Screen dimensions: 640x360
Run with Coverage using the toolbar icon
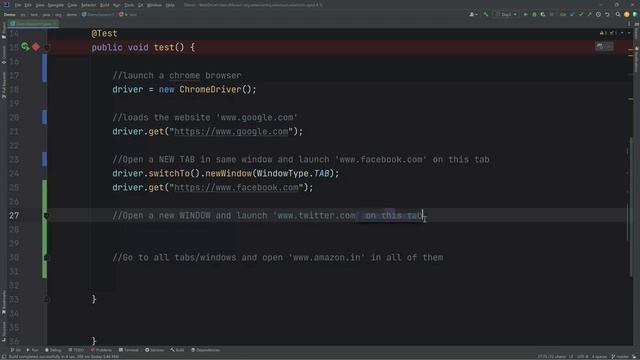543,14
